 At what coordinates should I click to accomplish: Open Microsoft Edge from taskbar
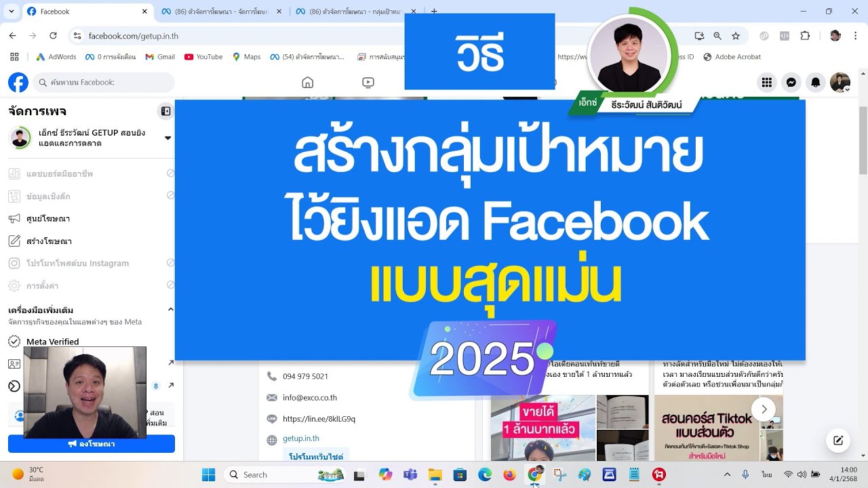[485, 474]
